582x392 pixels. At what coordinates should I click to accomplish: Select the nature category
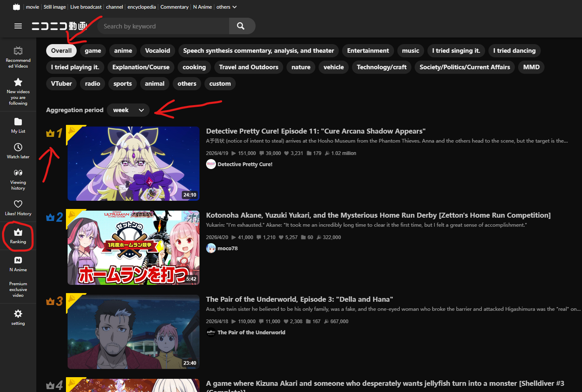pyautogui.click(x=301, y=67)
